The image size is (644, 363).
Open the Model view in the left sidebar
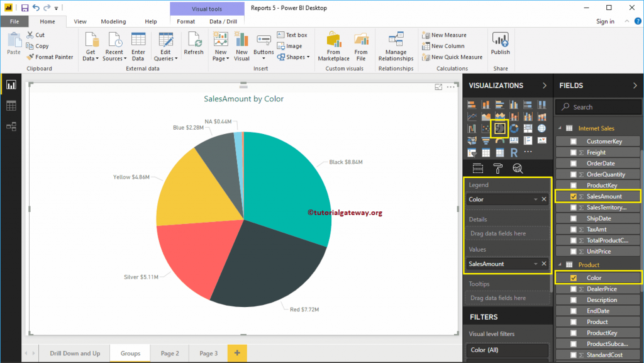coord(11,126)
